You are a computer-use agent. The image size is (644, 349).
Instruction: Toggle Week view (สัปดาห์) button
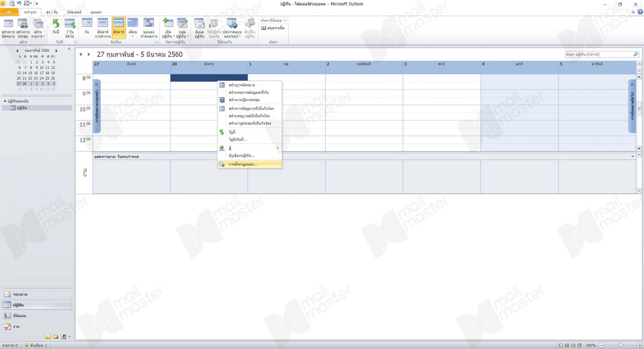[x=119, y=27]
